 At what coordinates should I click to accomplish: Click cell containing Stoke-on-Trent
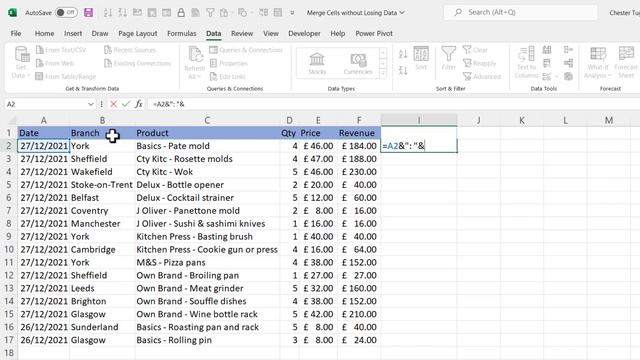click(102, 185)
